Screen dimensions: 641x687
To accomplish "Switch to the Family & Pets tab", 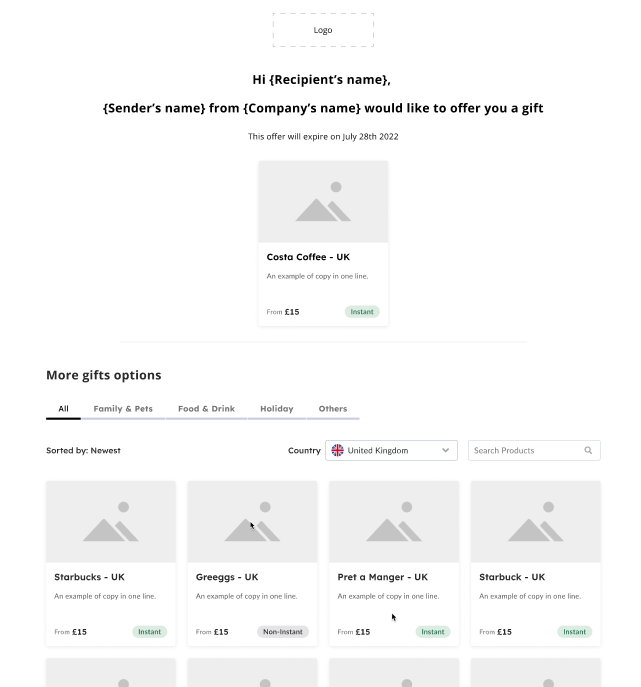I will coord(123,409).
